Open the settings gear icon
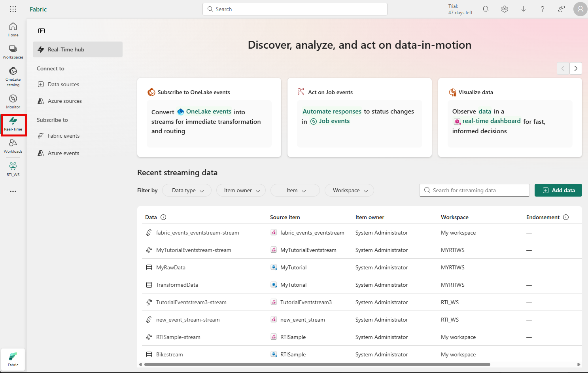This screenshot has height=373, width=588. click(x=505, y=9)
